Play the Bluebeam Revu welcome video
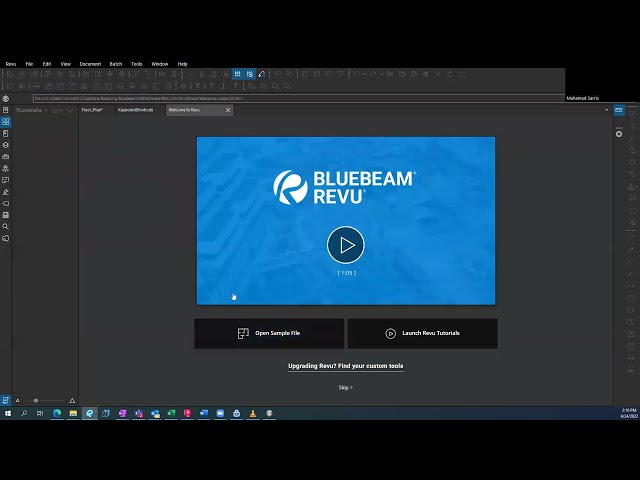The image size is (640, 480). 346,245
